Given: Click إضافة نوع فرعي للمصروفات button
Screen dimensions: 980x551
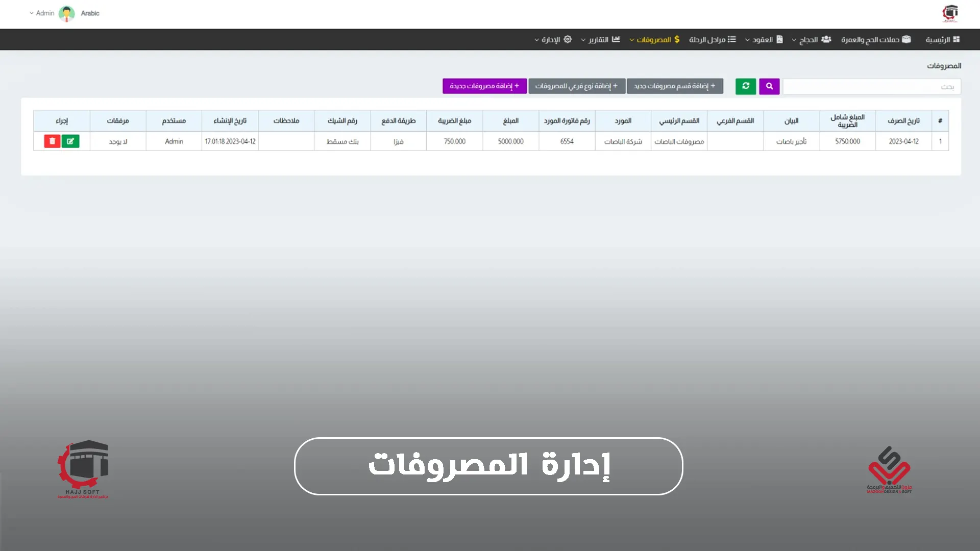Looking at the screenshot, I should (576, 86).
